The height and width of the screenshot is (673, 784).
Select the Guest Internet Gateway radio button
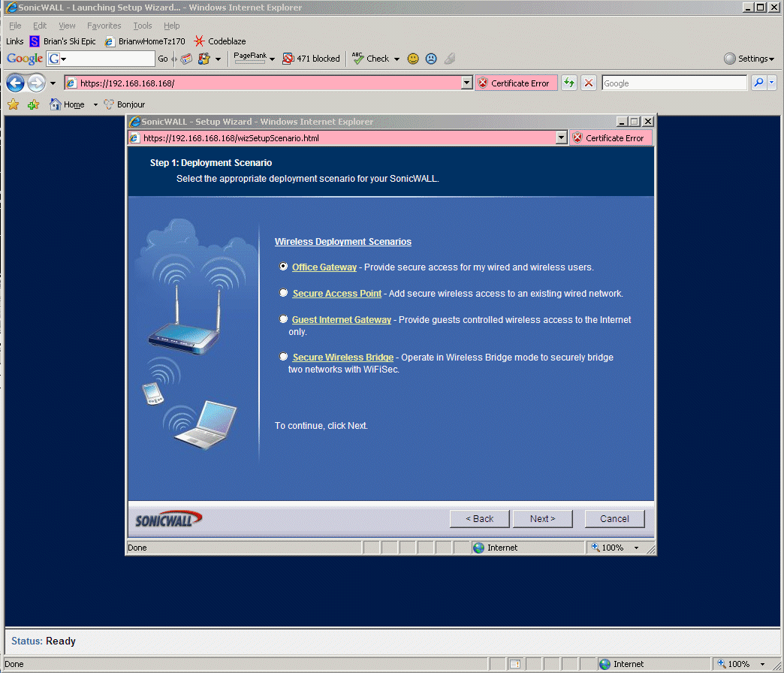tap(284, 318)
